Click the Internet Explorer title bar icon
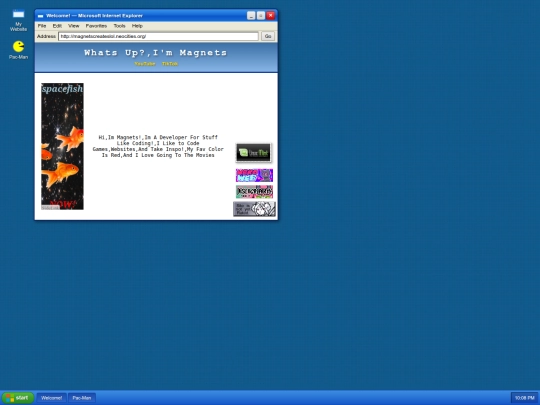The width and height of the screenshot is (540, 405). 40,16
